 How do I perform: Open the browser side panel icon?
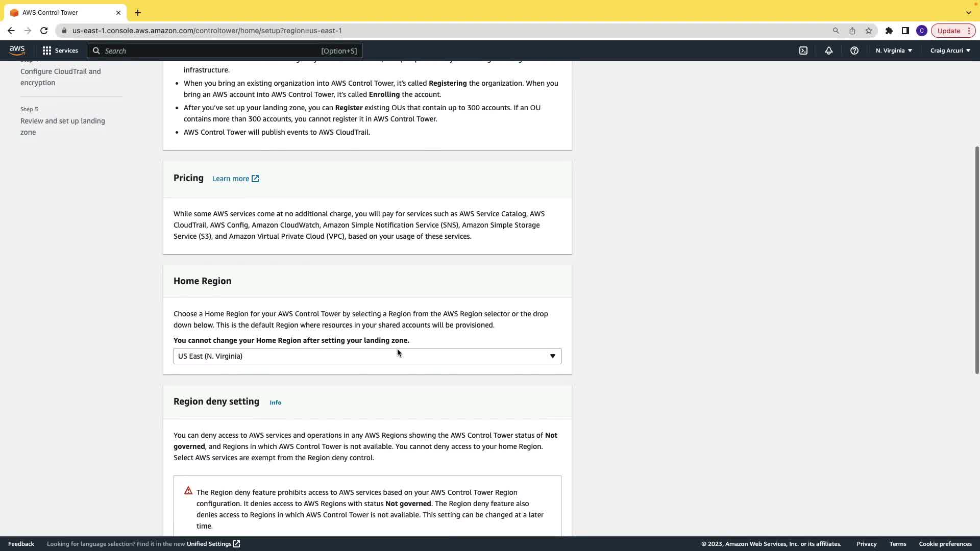click(x=905, y=31)
